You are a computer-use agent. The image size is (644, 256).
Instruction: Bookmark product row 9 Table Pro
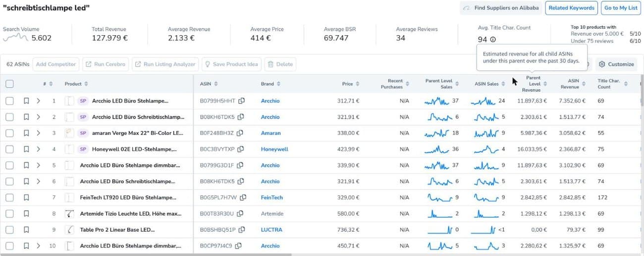[x=26, y=230]
